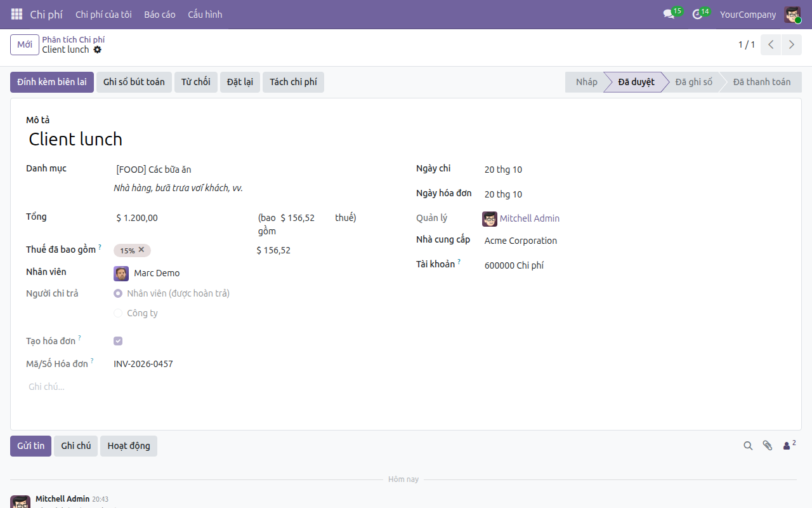This screenshot has width=812, height=508.
Task: Open the messages conversation icon
Action: pos(669,14)
